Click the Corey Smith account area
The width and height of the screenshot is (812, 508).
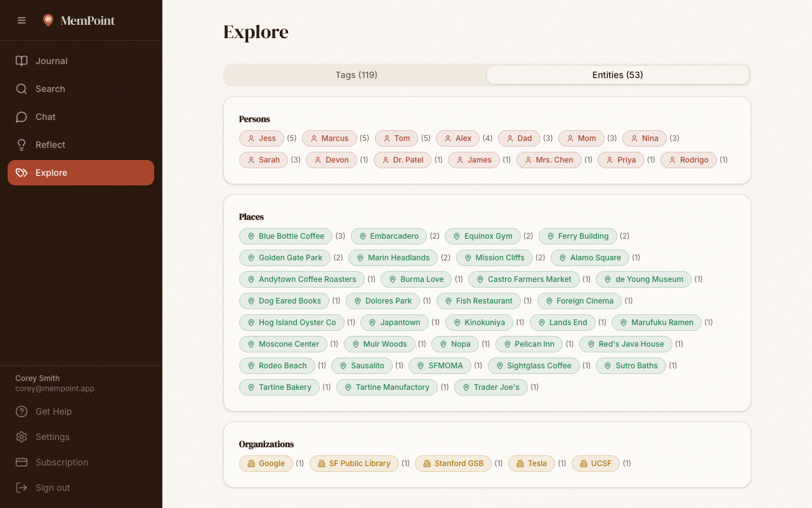coord(55,383)
